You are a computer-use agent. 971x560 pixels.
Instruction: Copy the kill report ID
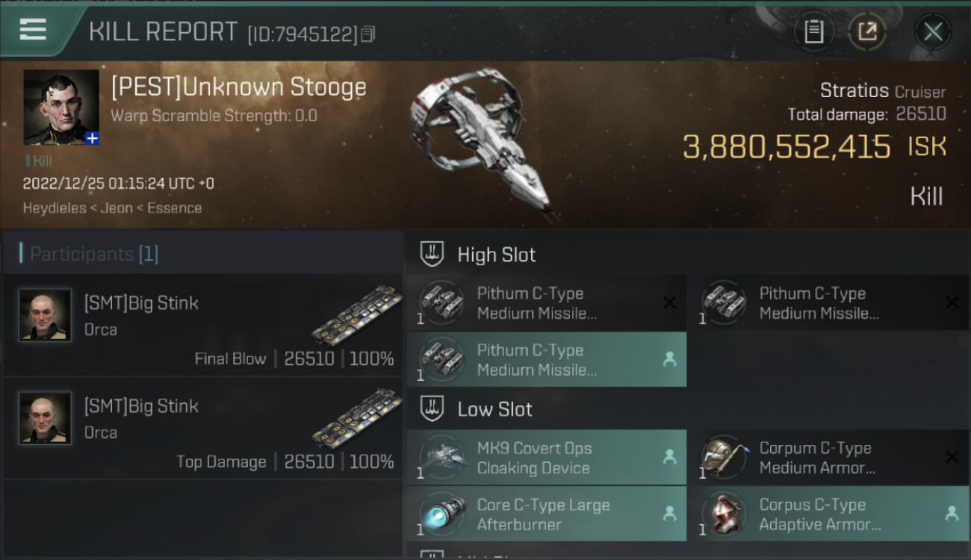pos(367,34)
